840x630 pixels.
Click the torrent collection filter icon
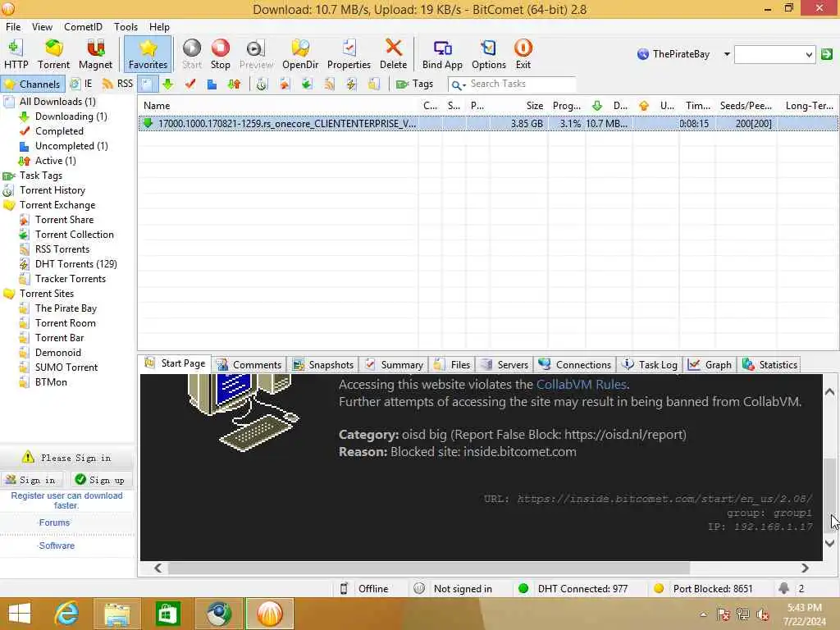pyautogui.click(x=307, y=84)
